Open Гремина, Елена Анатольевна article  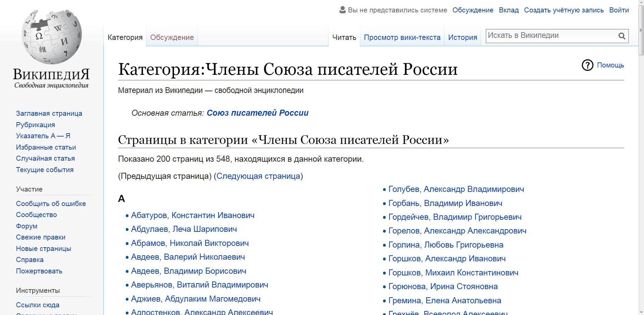(445, 301)
